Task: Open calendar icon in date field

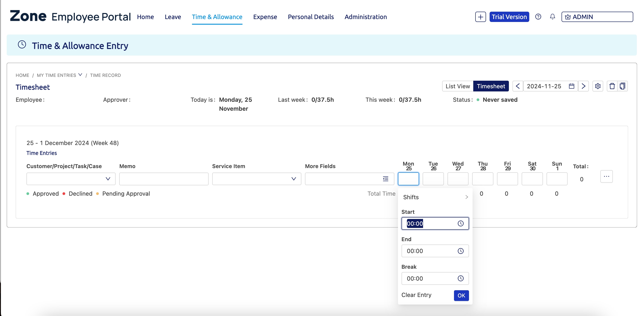Action: (x=571, y=86)
